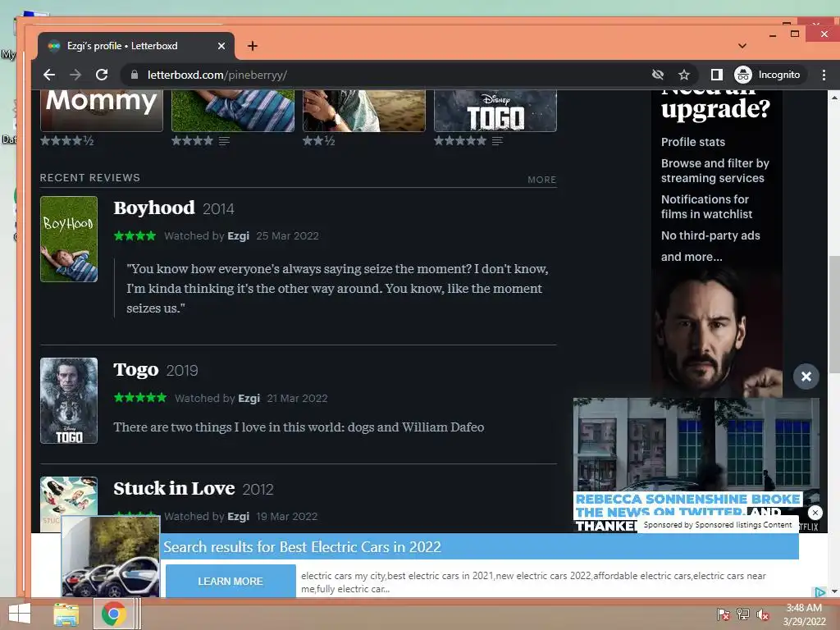
Task: Reload the Letterboxd page
Action: pos(102,75)
